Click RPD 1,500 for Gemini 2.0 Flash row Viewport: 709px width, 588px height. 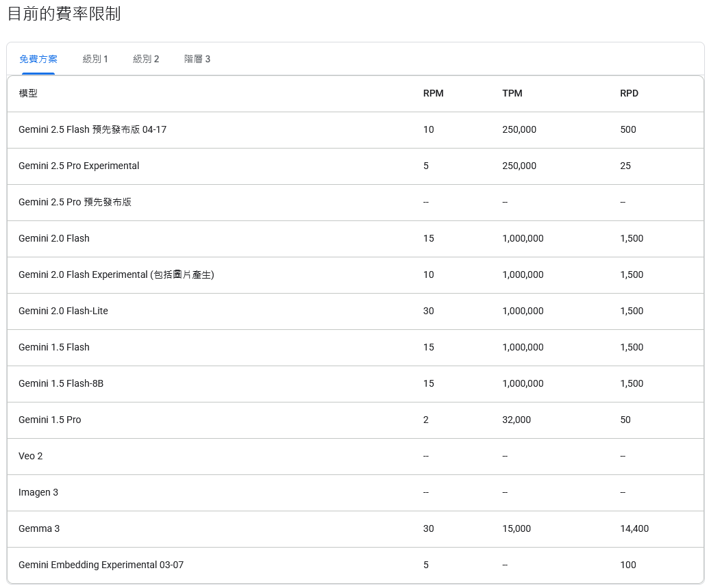632,238
